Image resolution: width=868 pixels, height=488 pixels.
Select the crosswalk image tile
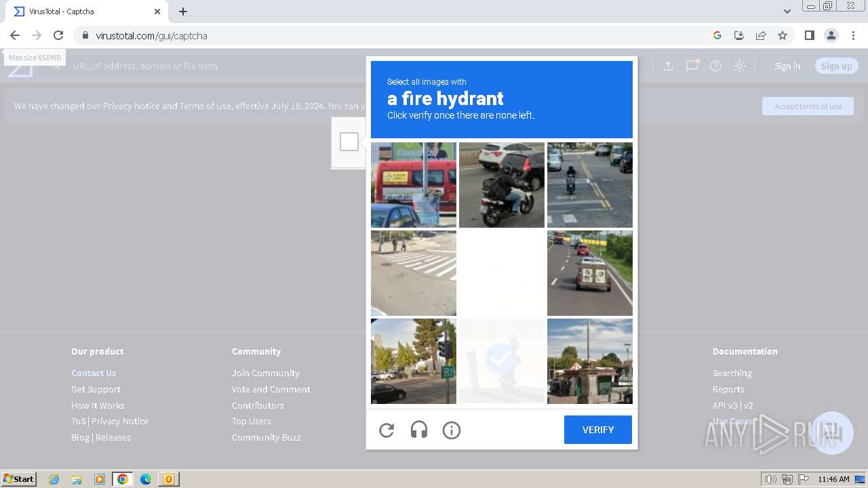coord(414,273)
